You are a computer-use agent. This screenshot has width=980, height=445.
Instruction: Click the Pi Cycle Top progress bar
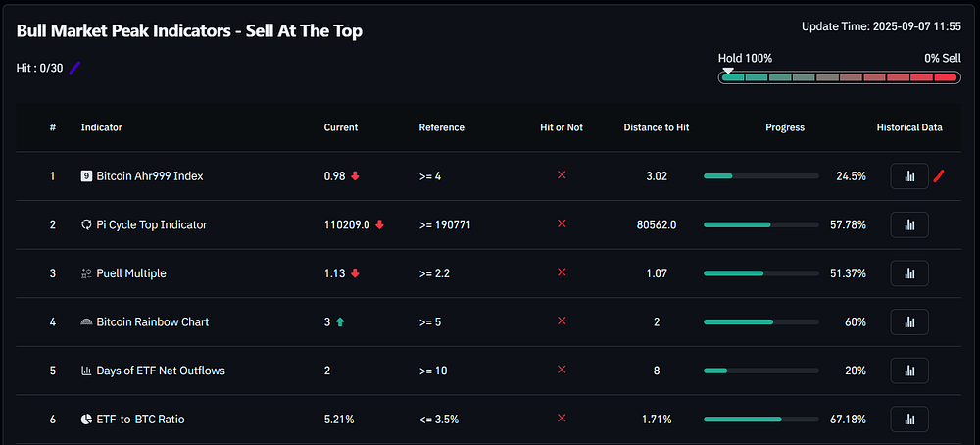(x=761, y=225)
